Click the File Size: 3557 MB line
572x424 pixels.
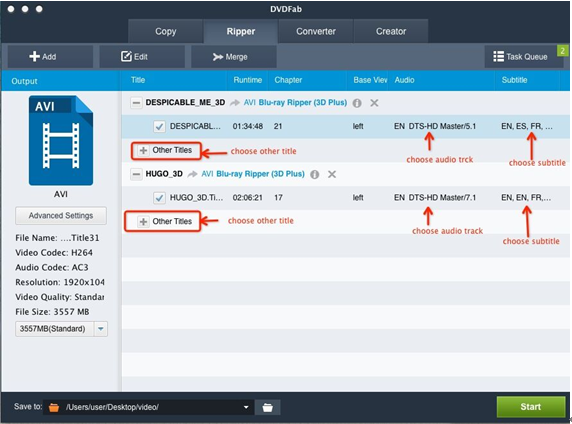click(x=52, y=312)
